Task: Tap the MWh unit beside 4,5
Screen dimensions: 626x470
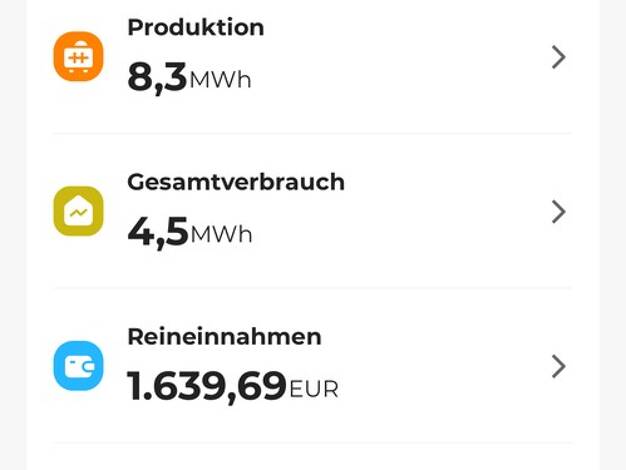Action: click(x=221, y=235)
